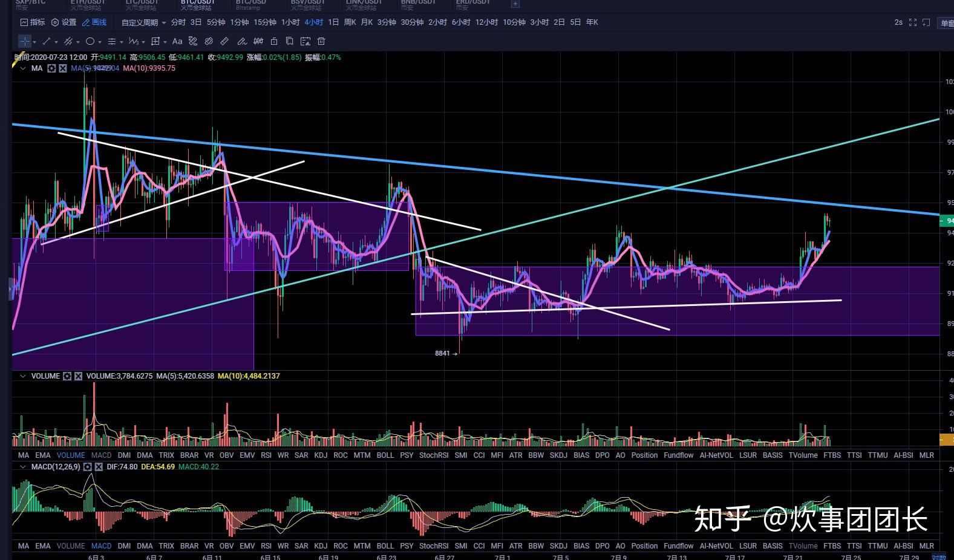The height and width of the screenshot is (560, 954).
Task: Select the 12小时 timeframe
Action: coord(486,22)
